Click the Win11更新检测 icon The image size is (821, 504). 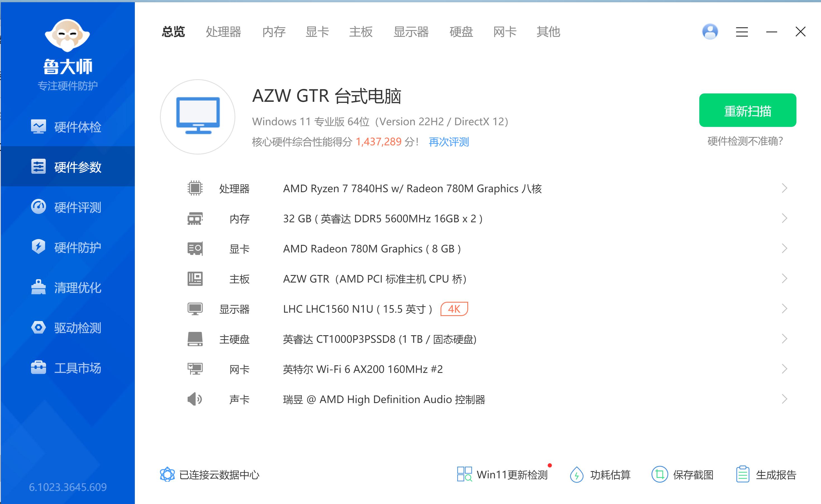tap(464, 474)
